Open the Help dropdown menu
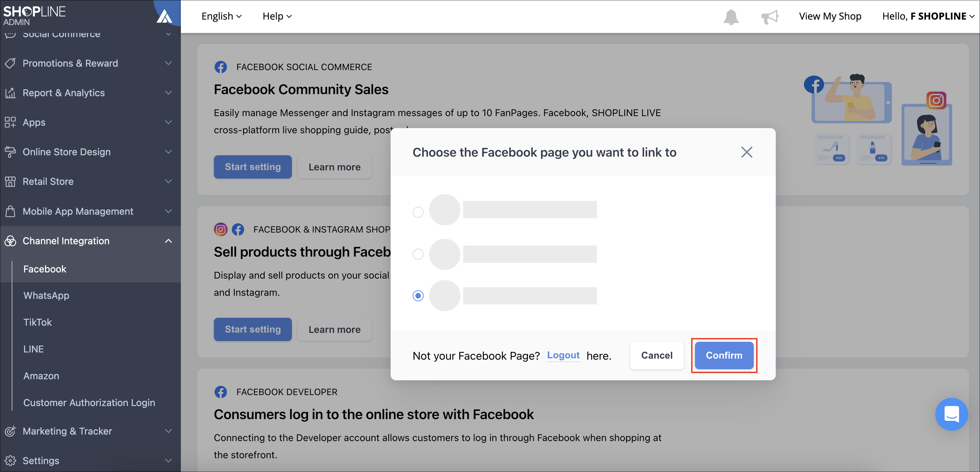 (277, 16)
